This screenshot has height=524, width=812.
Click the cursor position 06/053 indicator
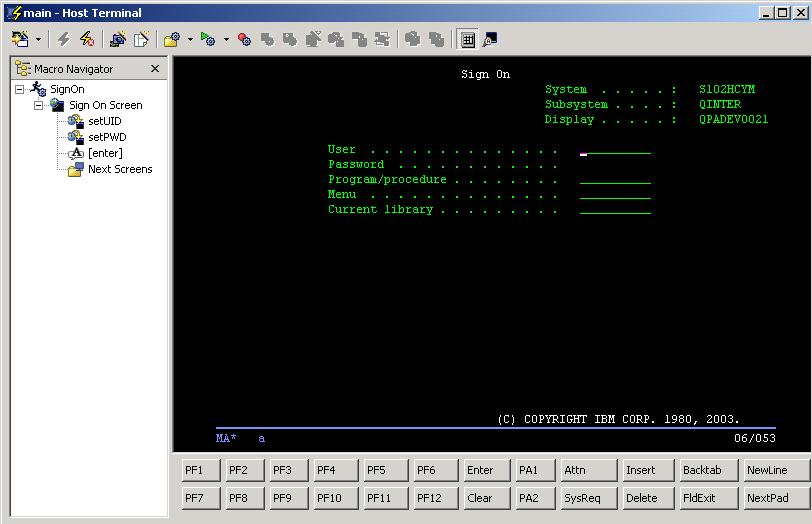coord(755,438)
